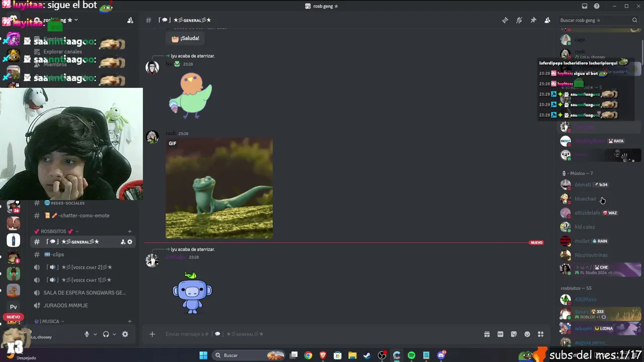Open the lizard GIF from rosb

[x=219, y=188]
